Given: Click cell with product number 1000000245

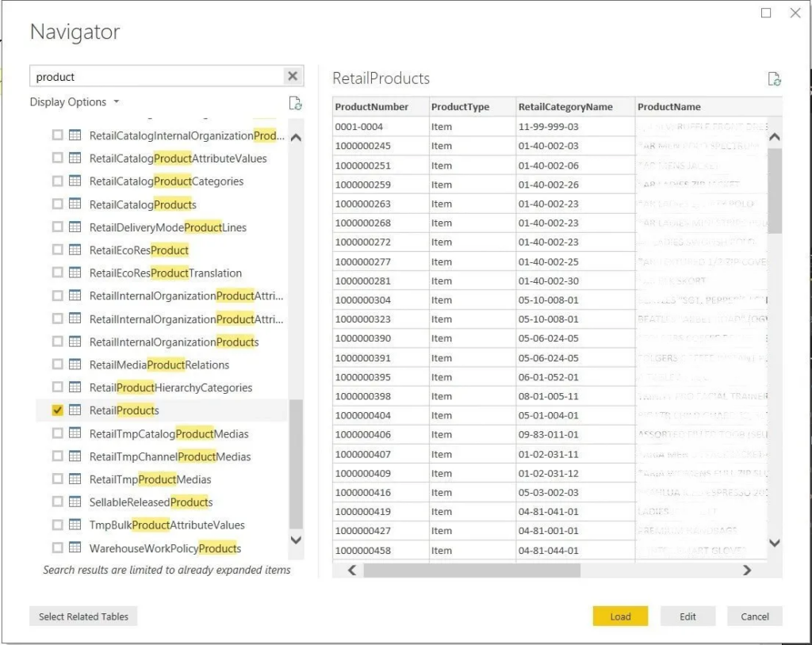Looking at the screenshot, I should 381,146.
